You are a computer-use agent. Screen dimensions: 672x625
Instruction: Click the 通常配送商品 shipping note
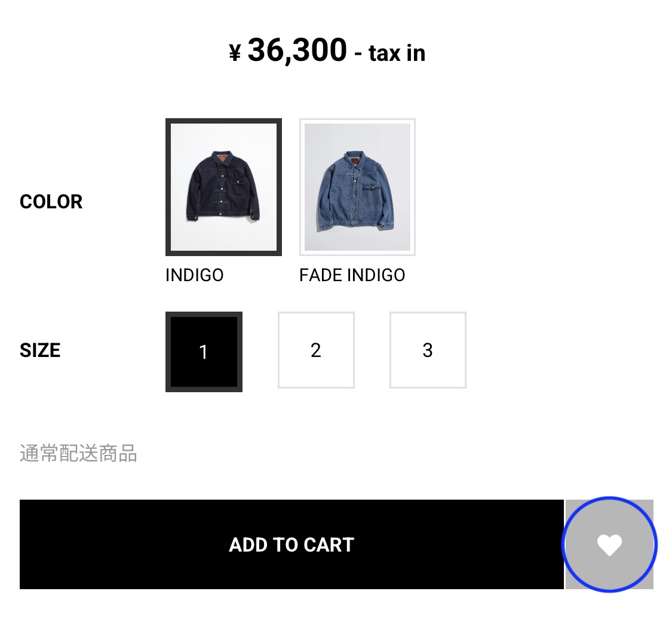coord(79,454)
